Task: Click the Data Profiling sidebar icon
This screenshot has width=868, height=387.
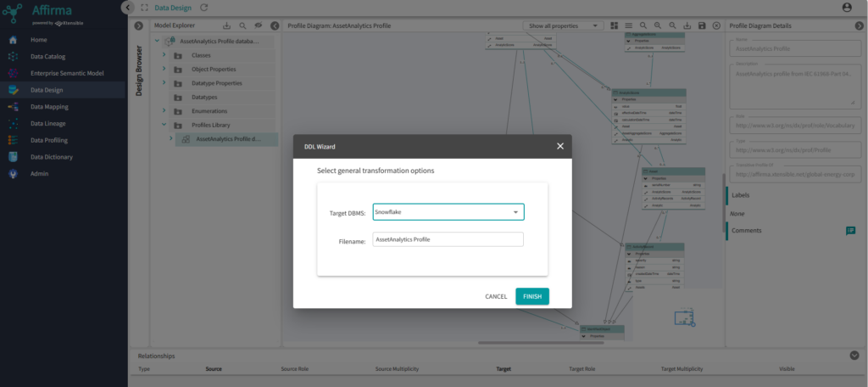Action: pyautogui.click(x=13, y=140)
